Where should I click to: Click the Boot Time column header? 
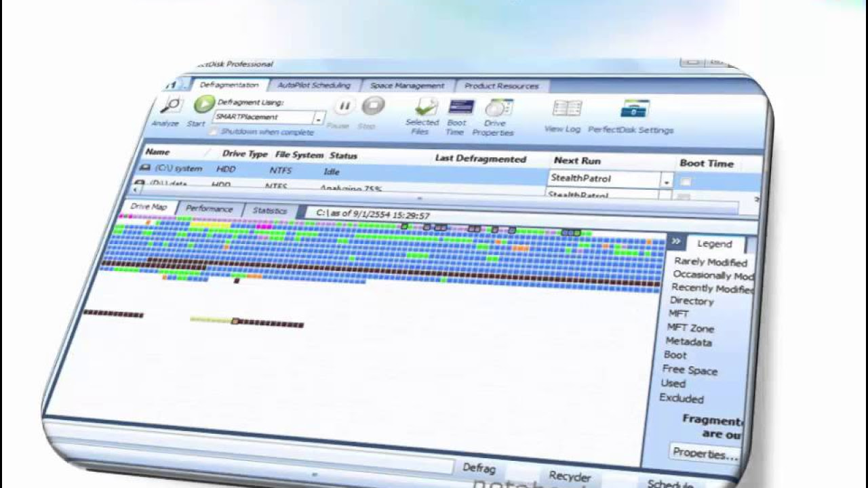pyautogui.click(x=707, y=163)
